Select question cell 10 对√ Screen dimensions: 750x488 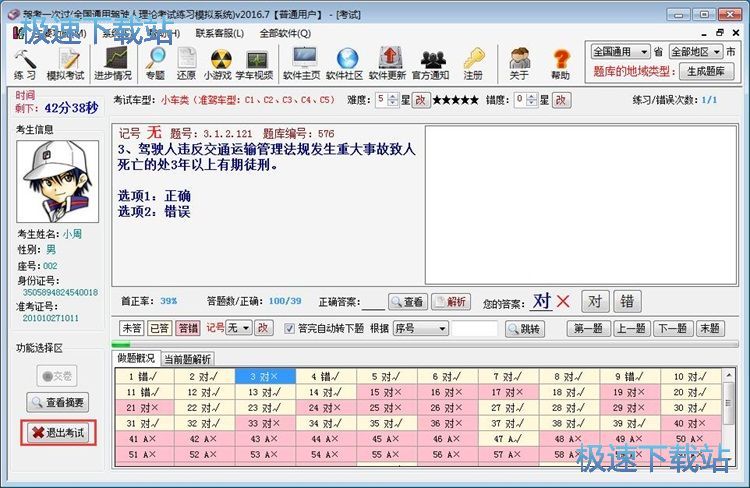pyautogui.click(x=690, y=377)
